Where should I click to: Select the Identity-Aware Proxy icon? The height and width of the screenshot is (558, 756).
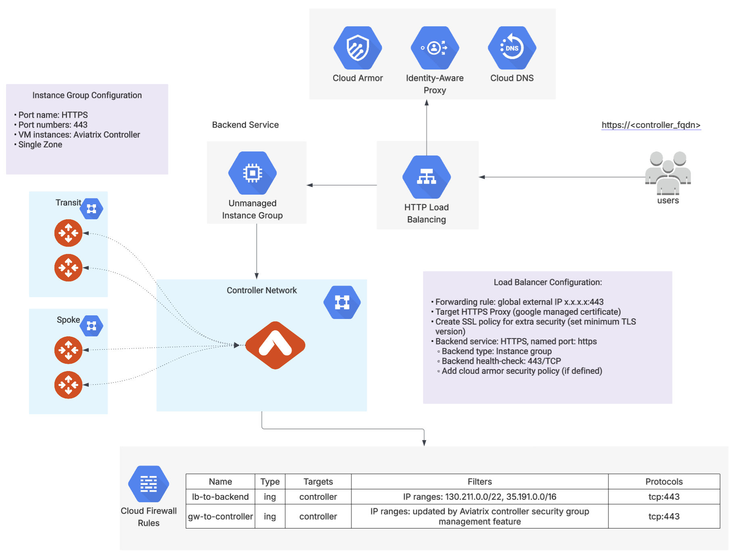[434, 48]
